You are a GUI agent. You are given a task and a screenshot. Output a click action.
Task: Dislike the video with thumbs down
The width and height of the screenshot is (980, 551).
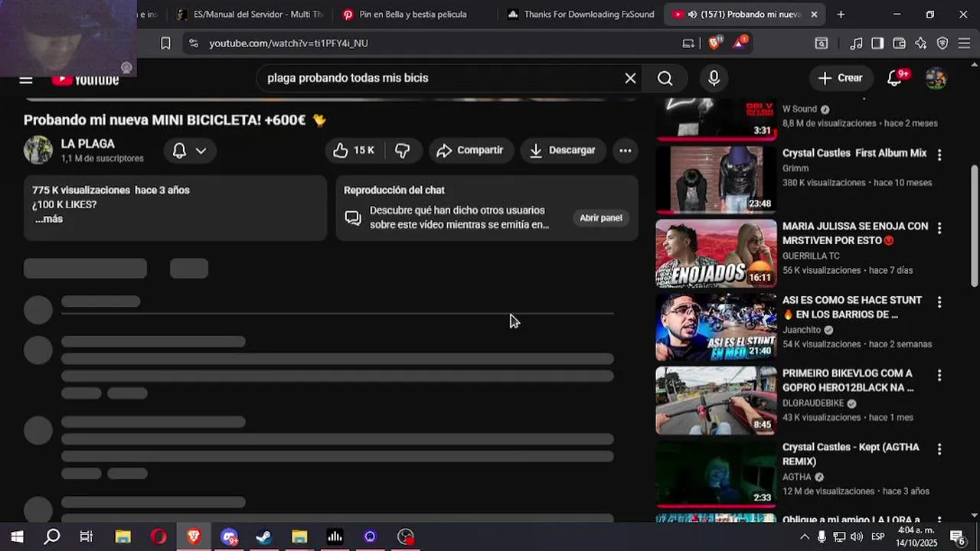click(x=403, y=151)
